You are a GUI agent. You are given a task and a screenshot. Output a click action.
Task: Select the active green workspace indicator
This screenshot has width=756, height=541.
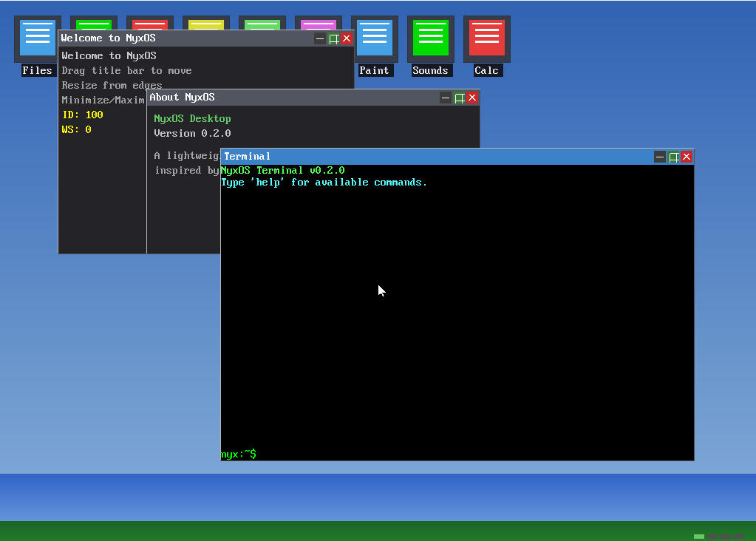pyautogui.click(x=699, y=536)
